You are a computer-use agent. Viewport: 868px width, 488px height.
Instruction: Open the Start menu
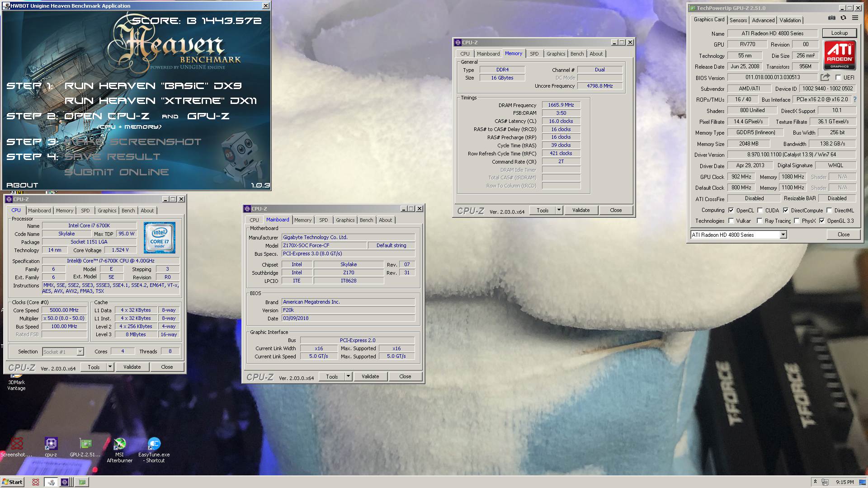click(x=13, y=482)
